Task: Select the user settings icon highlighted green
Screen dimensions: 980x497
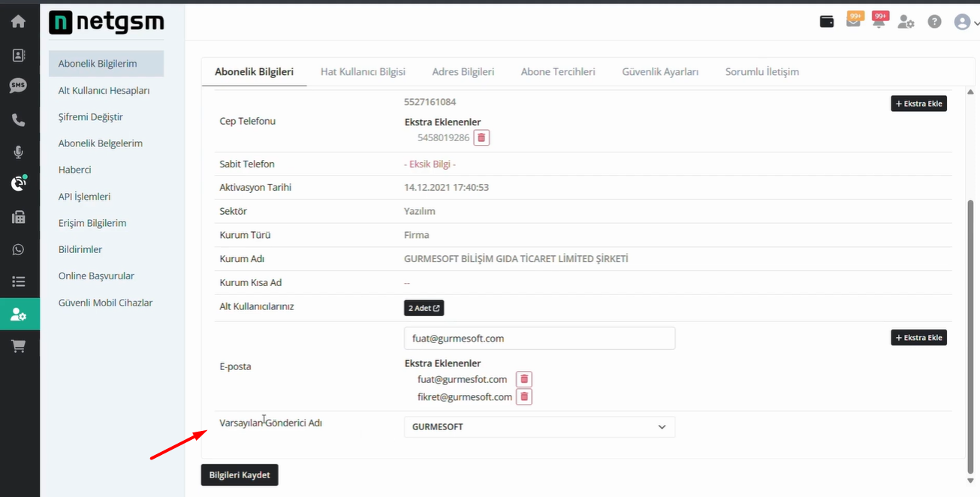Action: point(20,315)
